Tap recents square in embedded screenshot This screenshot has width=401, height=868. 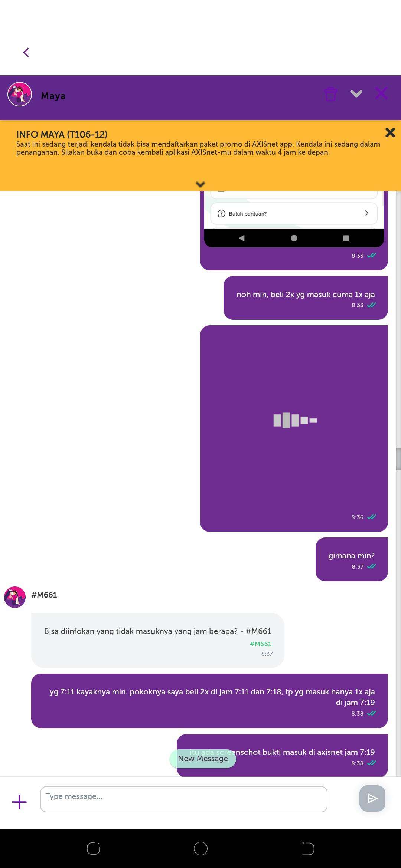[346, 238]
